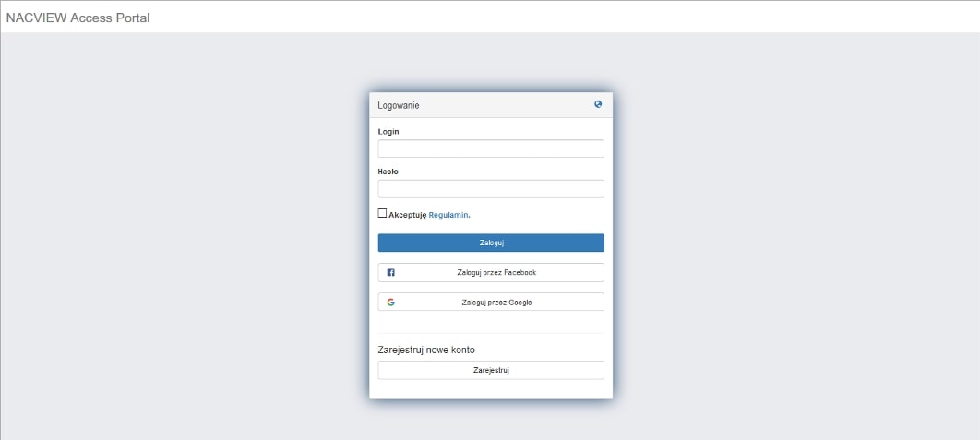Click the empty white footer of login panel
Image resolution: width=980 pixels, height=440 pixels.
(x=491, y=390)
